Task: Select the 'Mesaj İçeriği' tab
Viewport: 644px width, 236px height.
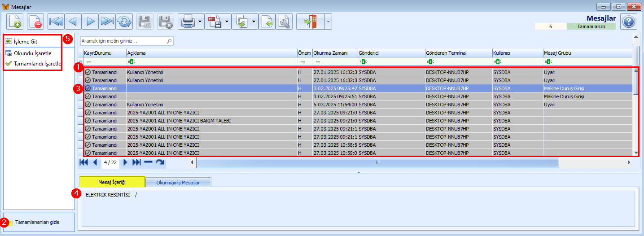Action: click(112, 182)
